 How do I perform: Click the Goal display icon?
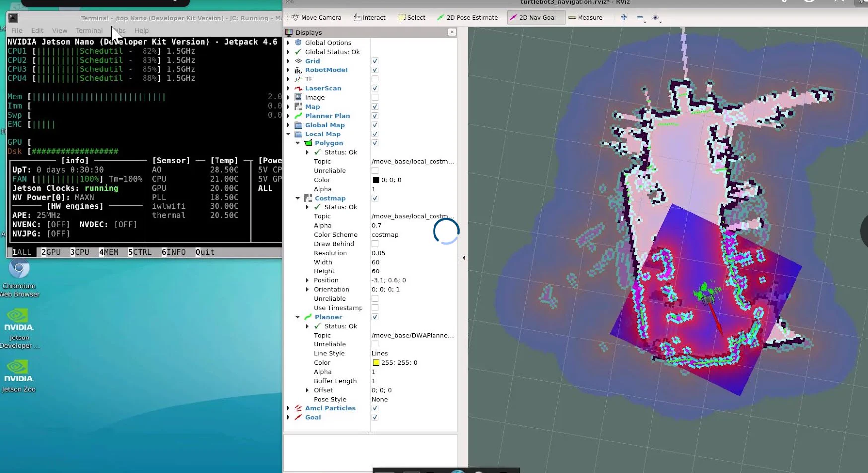click(298, 417)
